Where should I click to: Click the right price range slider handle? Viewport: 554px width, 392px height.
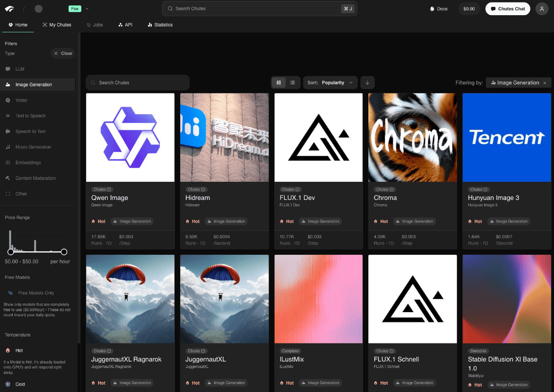(x=64, y=252)
